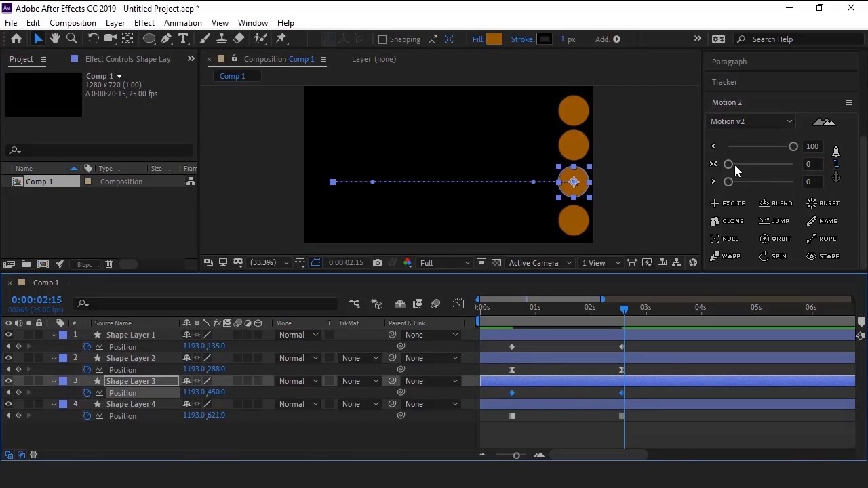The width and height of the screenshot is (868, 488).
Task: Open the 1 View layout dropdown
Action: click(x=601, y=263)
